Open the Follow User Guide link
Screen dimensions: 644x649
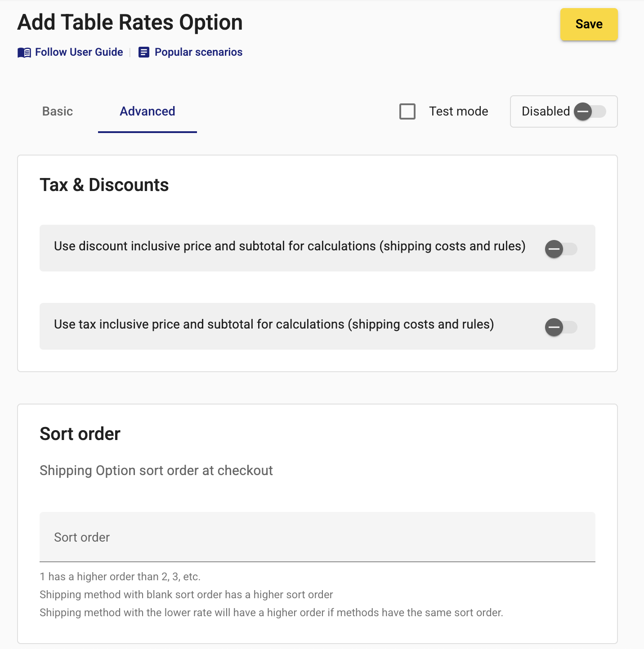[x=79, y=52]
